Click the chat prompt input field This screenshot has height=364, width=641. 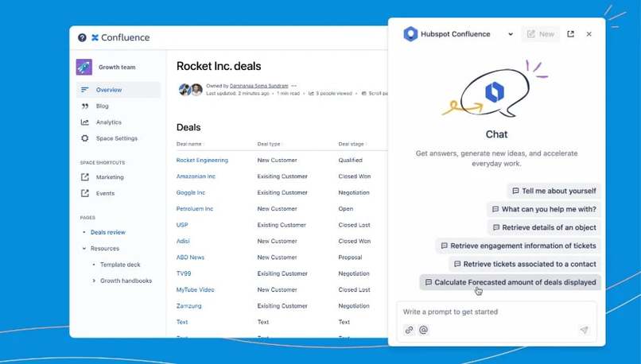pyautogui.click(x=496, y=312)
